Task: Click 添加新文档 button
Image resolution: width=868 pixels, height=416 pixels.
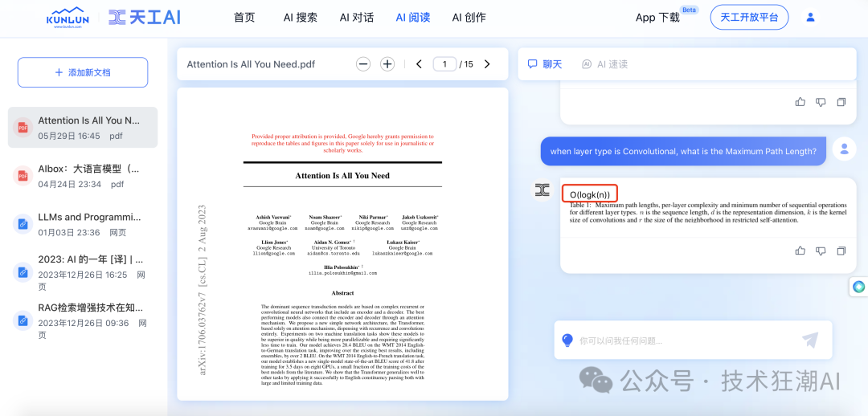Action: [x=83, y=72]
